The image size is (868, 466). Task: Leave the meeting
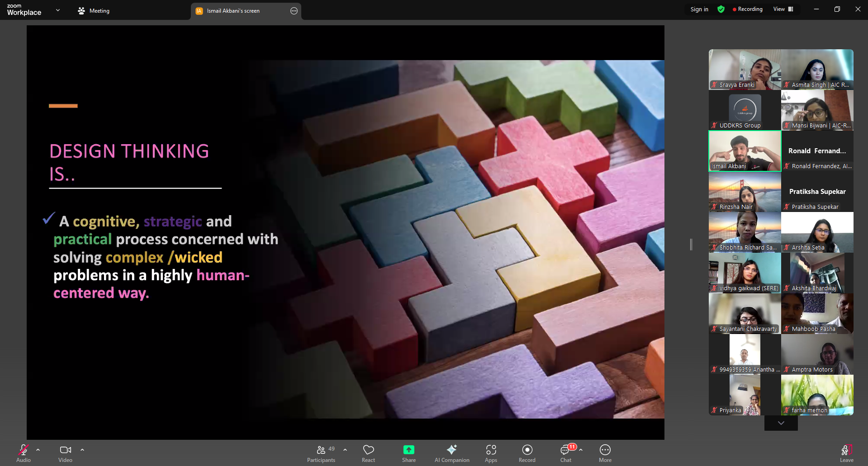846,453
